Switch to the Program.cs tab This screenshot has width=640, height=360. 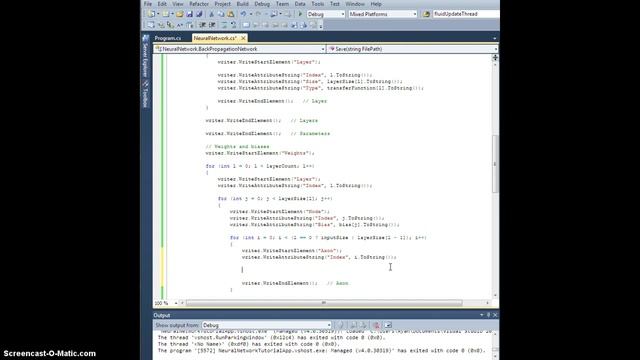(x=168, y=38)
